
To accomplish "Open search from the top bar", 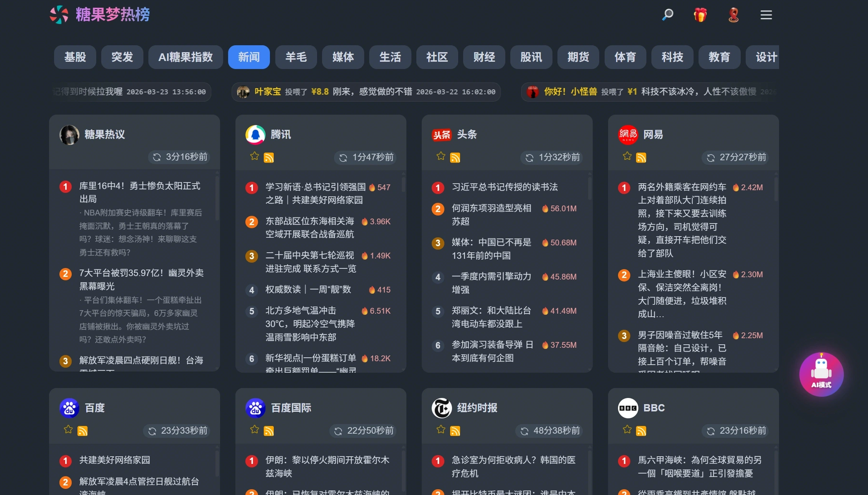I will point(667,15).
